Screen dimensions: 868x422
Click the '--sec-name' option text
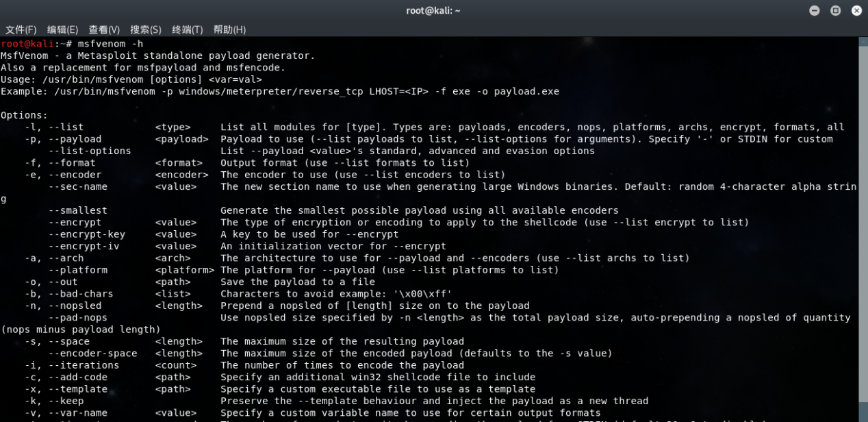click(x=78, y=186)
